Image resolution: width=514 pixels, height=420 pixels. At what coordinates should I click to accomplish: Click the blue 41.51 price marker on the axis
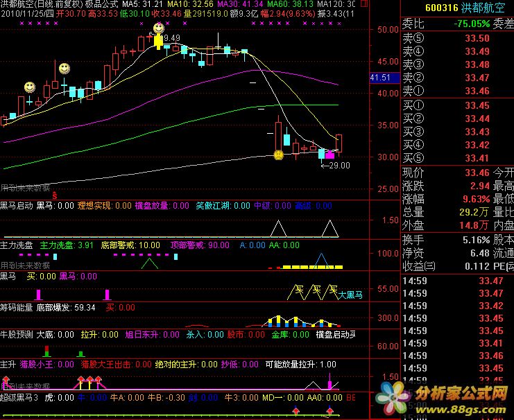point(384,78)
